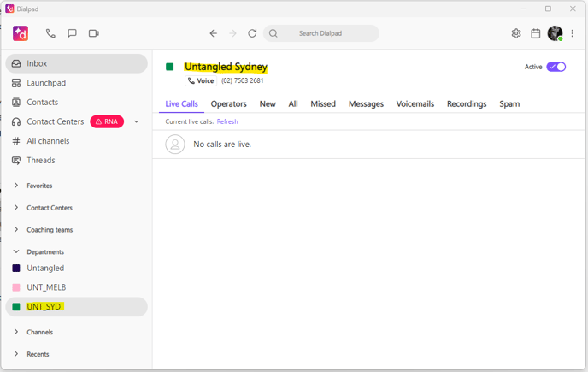Go back with the left arrow
Image resolution: width=588 pixels, height=372 pixels.
pyautogui.click(x=214, y=33)
